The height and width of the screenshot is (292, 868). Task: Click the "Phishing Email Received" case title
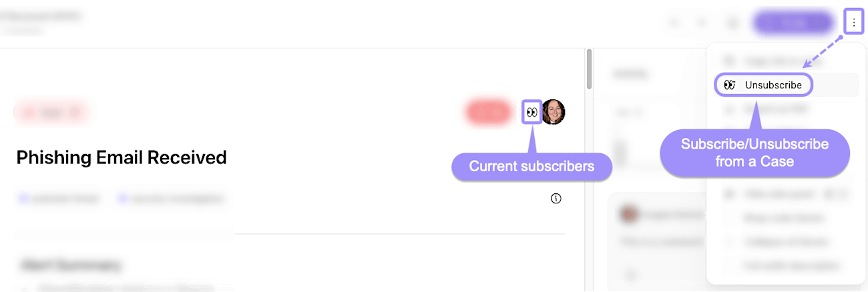pos(122,157)
